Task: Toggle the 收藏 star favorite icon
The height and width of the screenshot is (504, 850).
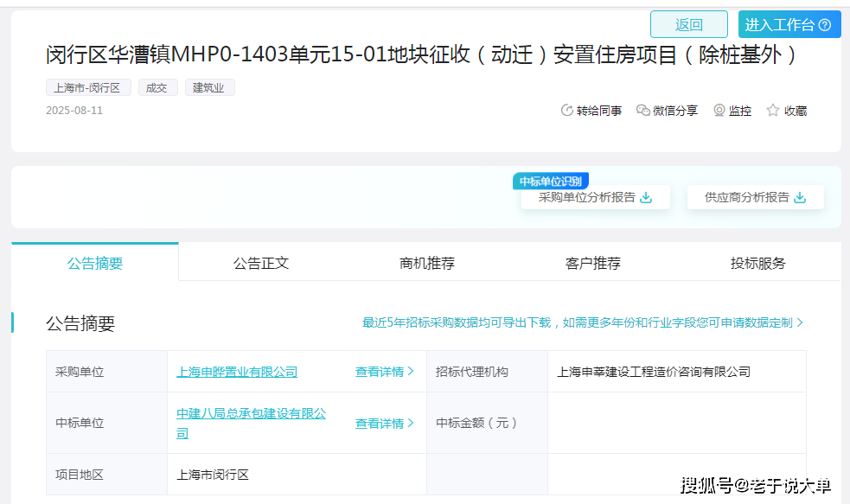Action: pos(773,111)
